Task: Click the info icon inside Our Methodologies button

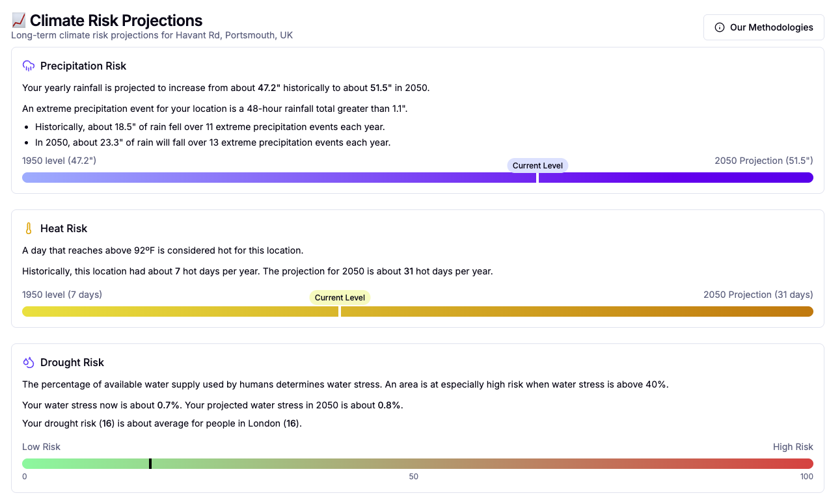Action: [x=719, y=27]
